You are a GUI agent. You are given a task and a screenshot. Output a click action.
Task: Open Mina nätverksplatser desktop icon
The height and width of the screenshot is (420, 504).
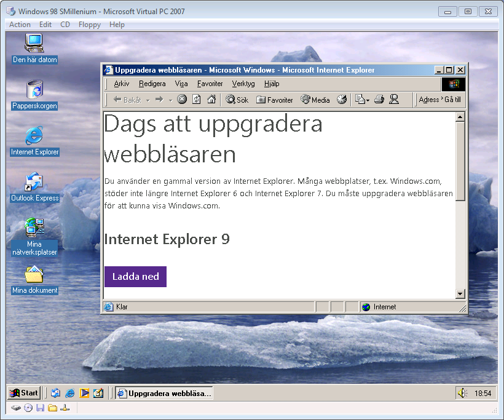pos(34,237)
